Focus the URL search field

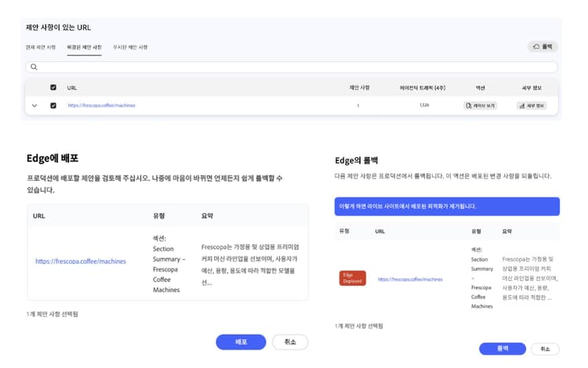tap(292, 67)
